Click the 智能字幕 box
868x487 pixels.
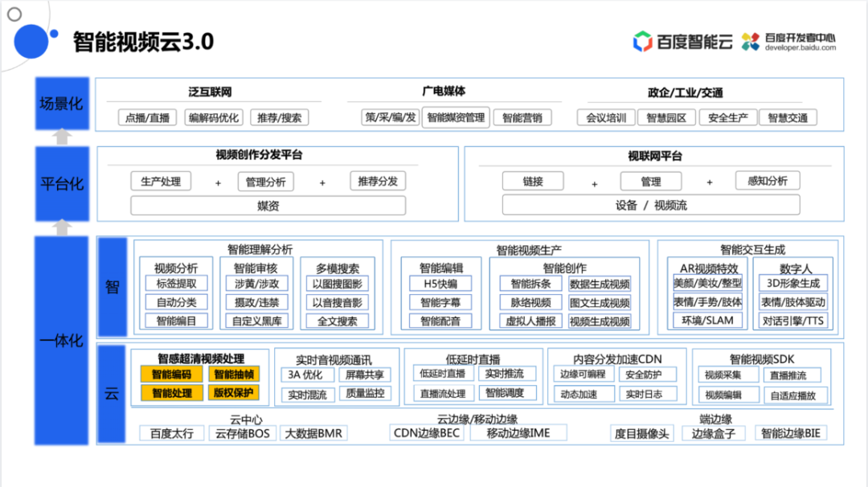440,302
